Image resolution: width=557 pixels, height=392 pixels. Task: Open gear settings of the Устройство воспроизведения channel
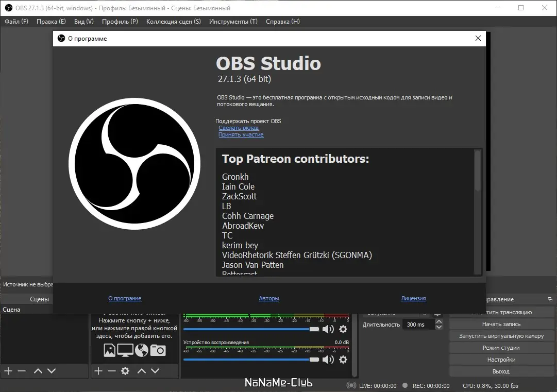pos(343,360)
